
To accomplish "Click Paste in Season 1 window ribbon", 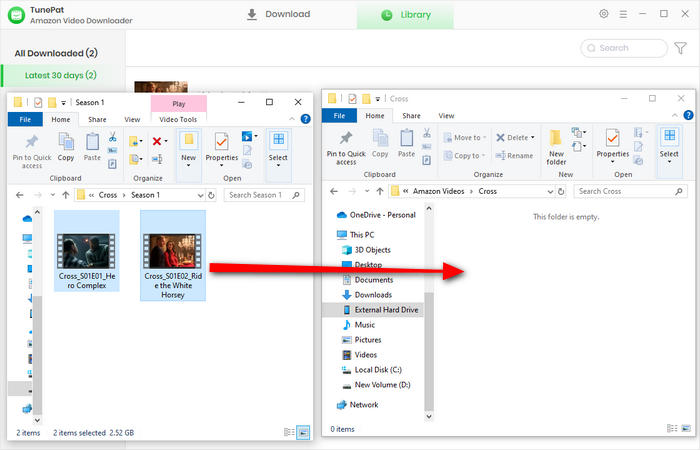I will 92,147.
